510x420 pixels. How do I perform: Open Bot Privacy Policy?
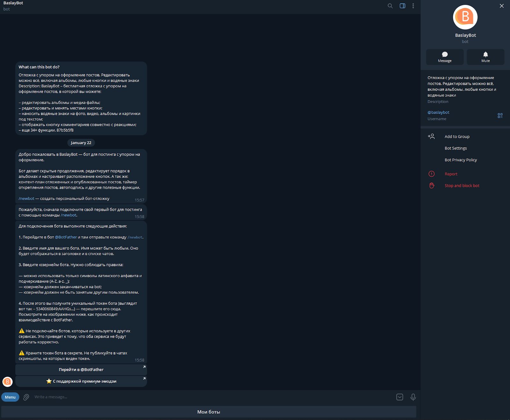point(461,160)
